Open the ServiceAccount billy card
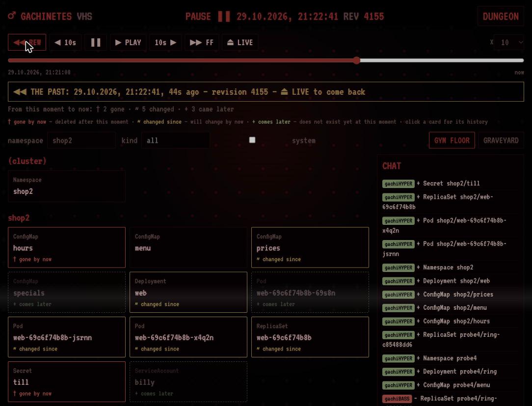The height and width of the screenshot is (406, 532). point(188,382)
